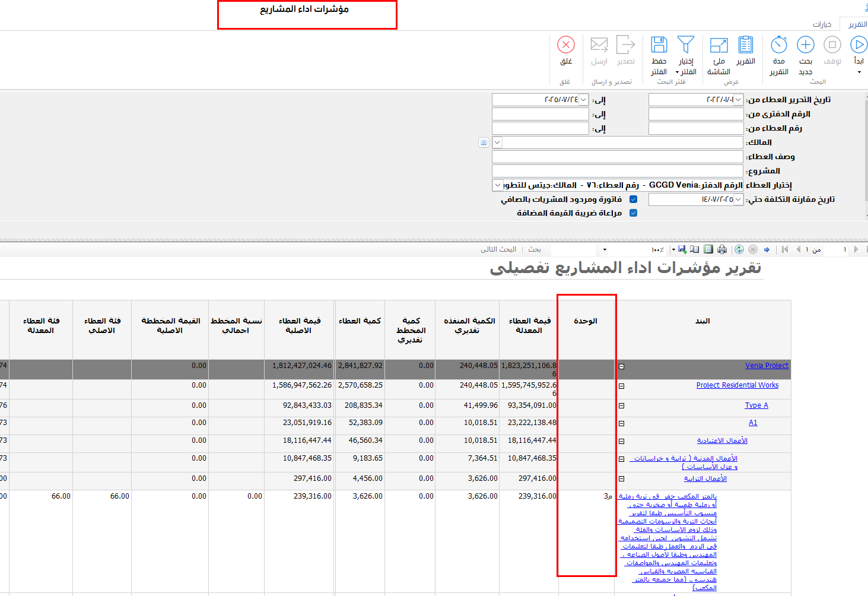This screenshot has height=596, width=868.
Task: Click the red close (غلق) icon
Action: pos(566,45)
